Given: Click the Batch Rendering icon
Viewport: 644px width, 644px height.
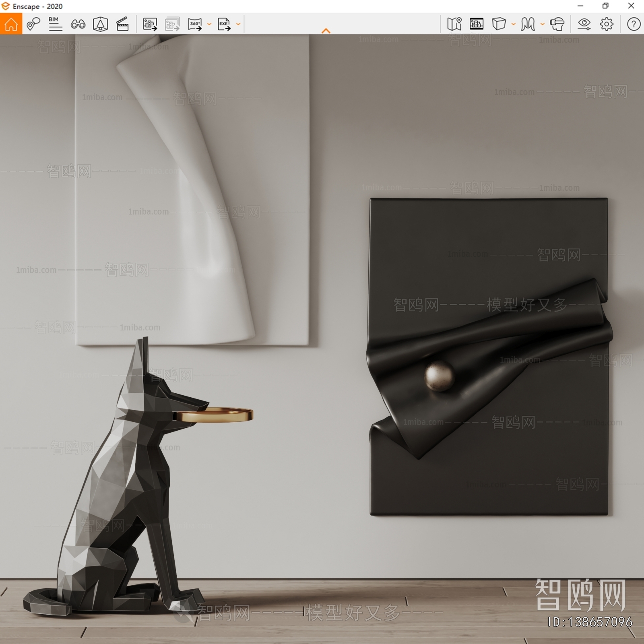Looking at the screenshot, I should coord(172,24).
